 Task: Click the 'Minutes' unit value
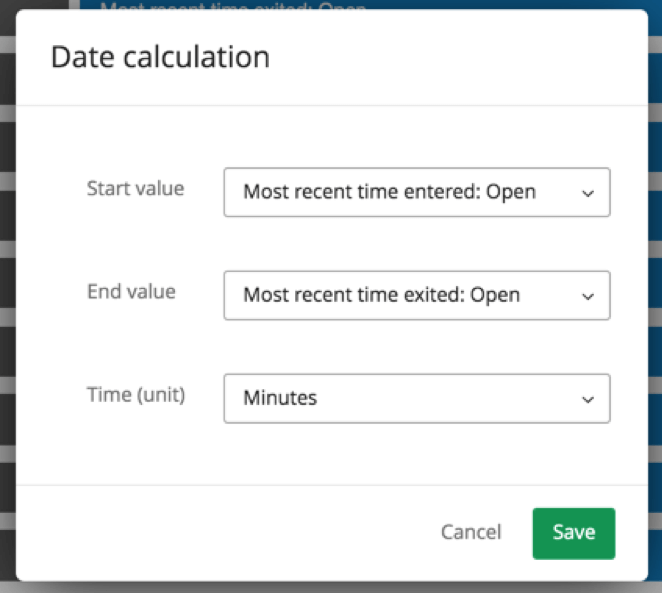point(280,398)
